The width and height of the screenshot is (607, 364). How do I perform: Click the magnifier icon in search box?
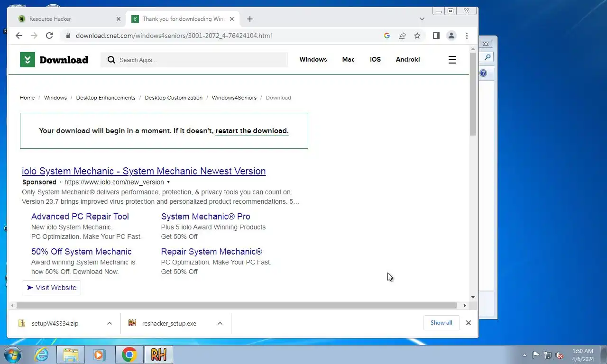[111, 60]
